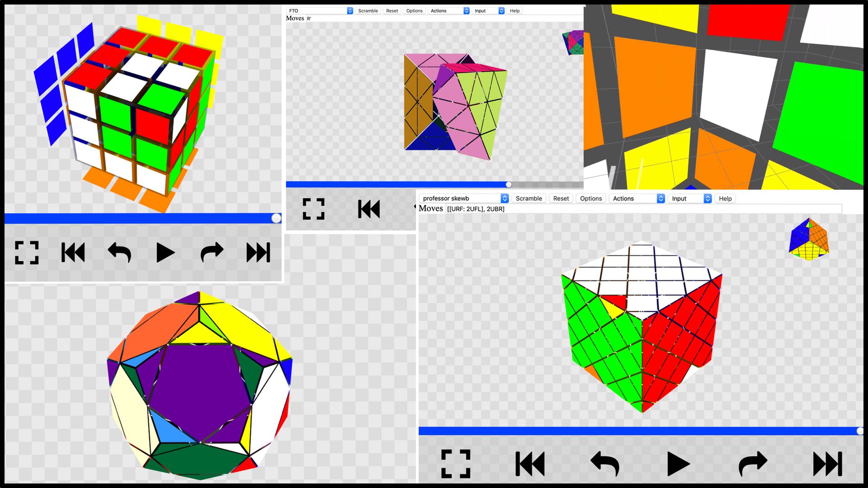
Task: Open the Input dropdown in skewb toolbar
Action: [690, 198]
